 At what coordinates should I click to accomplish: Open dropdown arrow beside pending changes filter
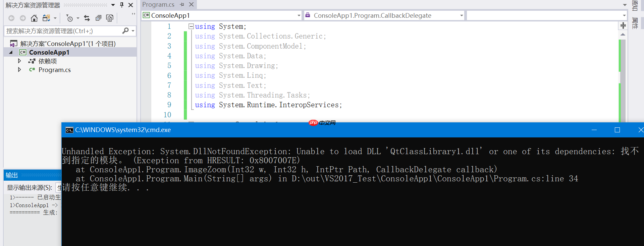(x=78, y=18)
